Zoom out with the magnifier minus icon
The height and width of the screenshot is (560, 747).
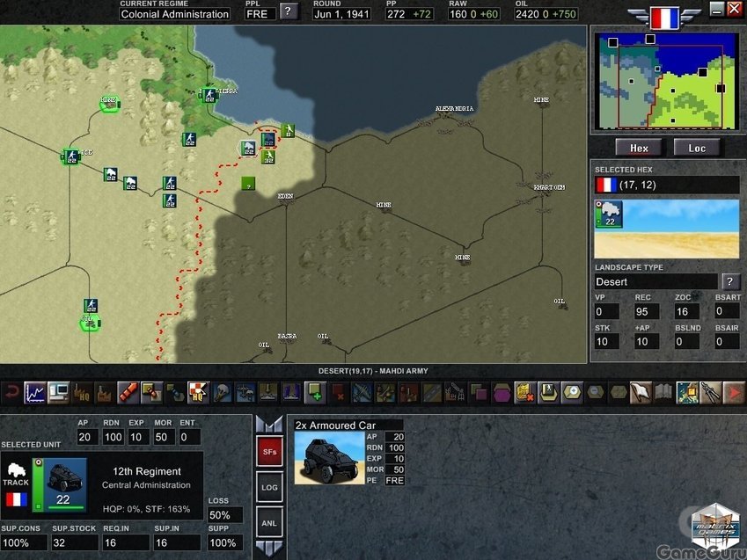coord(595,393)
